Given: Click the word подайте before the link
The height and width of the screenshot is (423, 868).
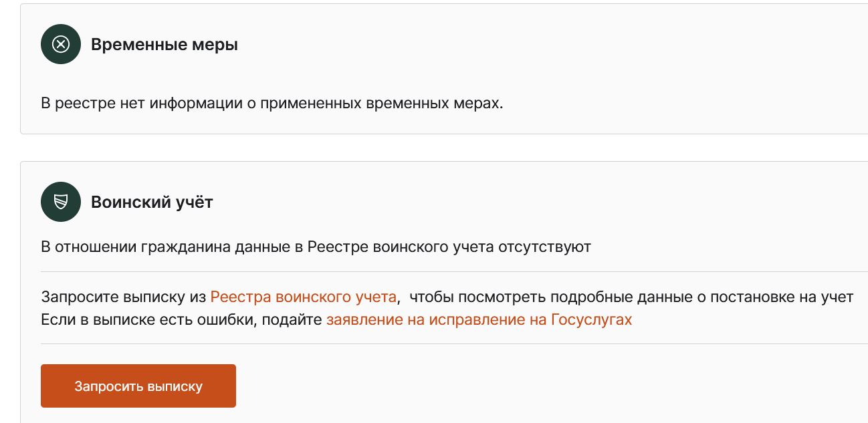Looking at the screenshot, I should tap(292, 319).
